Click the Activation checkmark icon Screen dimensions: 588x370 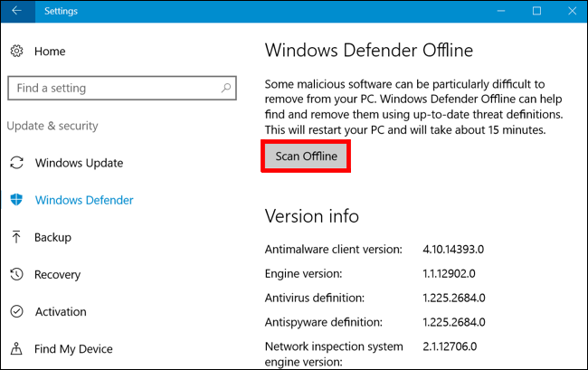(x=16, y=311)
